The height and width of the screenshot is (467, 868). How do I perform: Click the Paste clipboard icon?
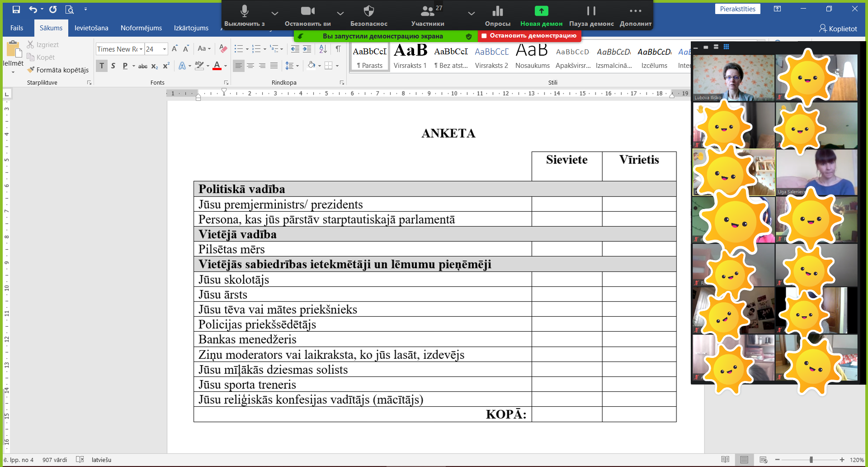13,50
